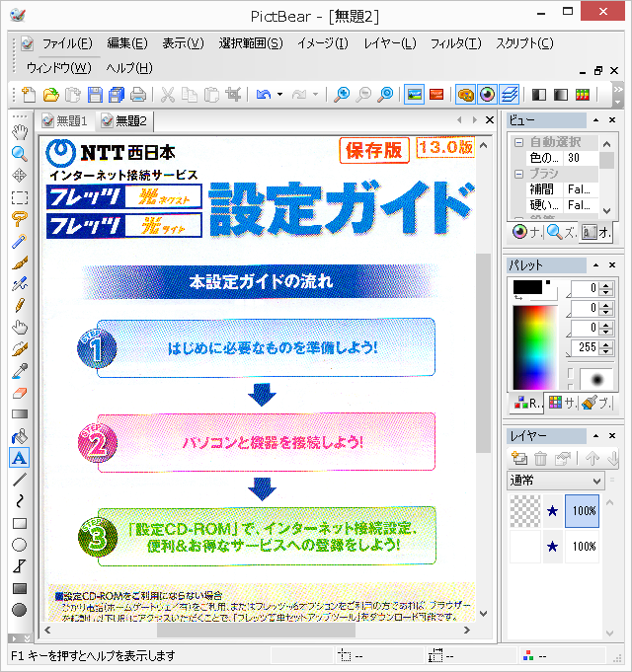
Task: Click the crop toolbar icon
Action: click(x=234, y=95)
